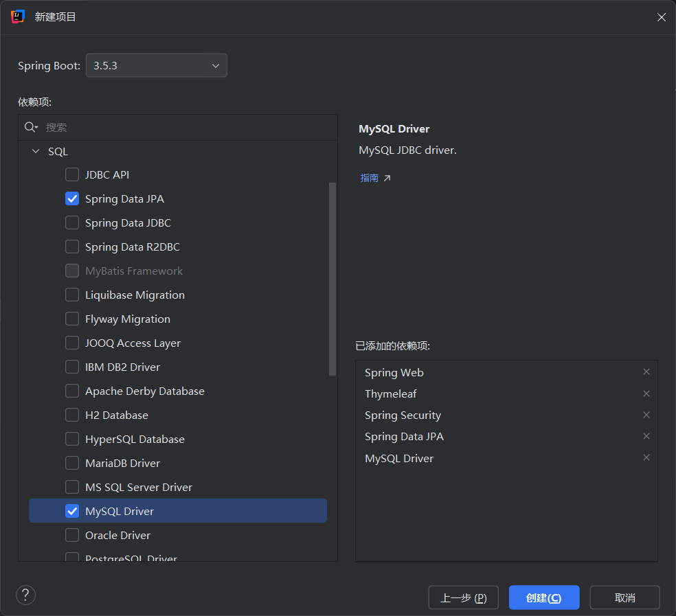Select Spring Web in added dependencies list
Image resolution: width=676 pixels, height=616 pixels.
coord(394,373)
